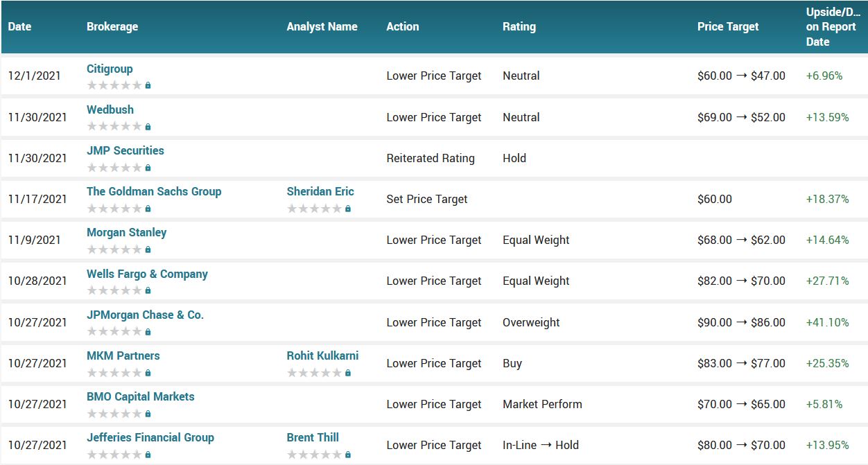Open analyst Rohit Kulkarni's profile link
This screenshot has height=465, width=868.
pyautogui.click(x=323, y=356)
